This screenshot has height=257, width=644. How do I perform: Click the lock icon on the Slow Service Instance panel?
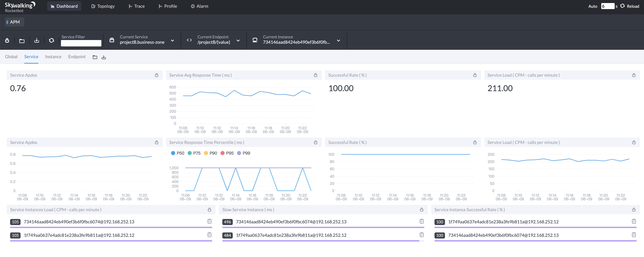[x=422, y=210]
